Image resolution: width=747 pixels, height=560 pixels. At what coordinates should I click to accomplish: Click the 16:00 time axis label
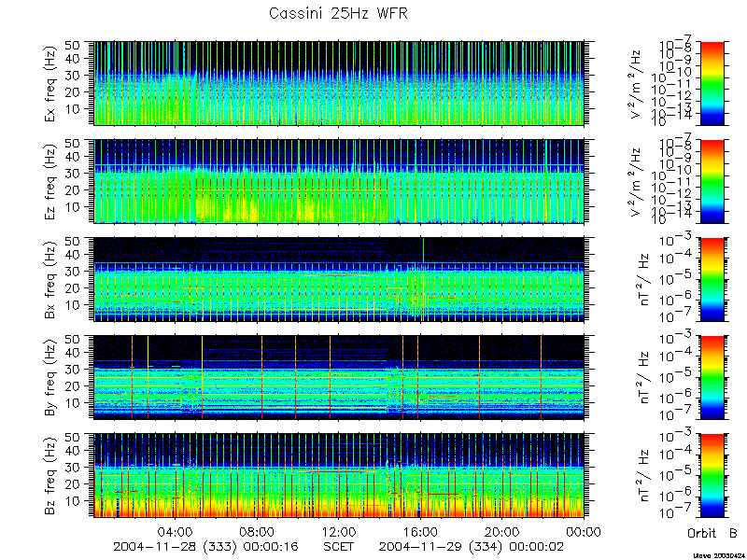coord(420,532)
